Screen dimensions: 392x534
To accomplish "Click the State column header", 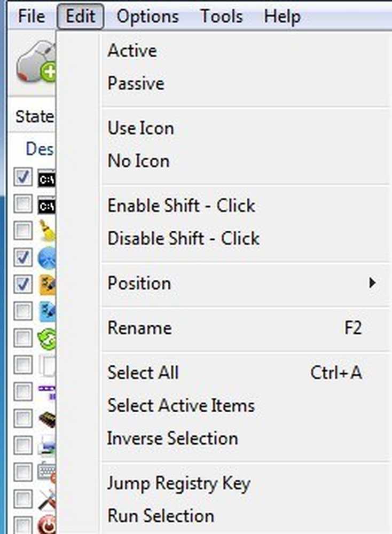I will [34, 116].
